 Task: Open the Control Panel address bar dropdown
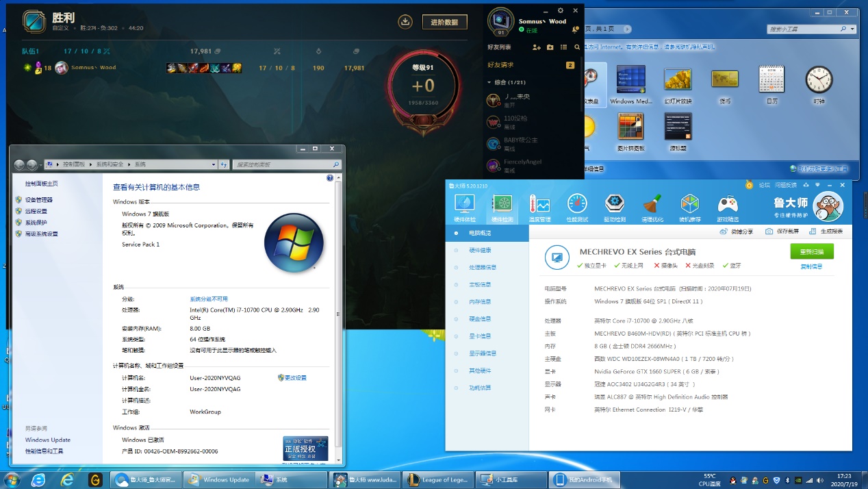click(x=214, y=164)
